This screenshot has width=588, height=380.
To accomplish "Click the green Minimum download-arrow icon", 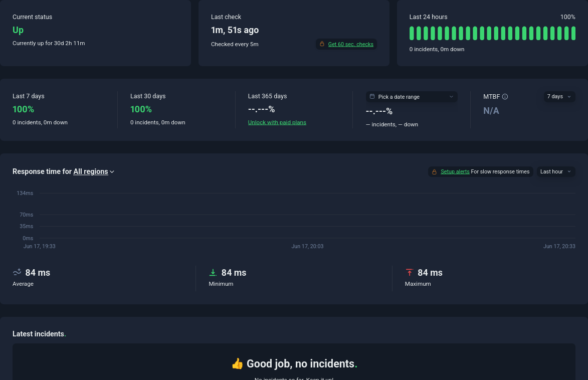I will coord(213,272).
